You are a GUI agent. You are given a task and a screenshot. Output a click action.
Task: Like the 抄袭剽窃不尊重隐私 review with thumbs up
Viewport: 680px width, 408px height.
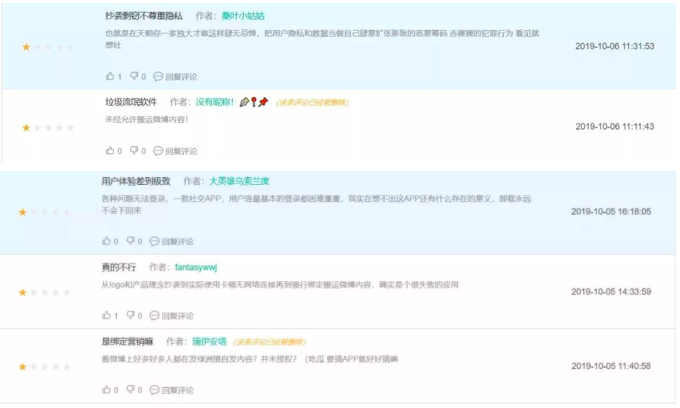pos(110,76)
